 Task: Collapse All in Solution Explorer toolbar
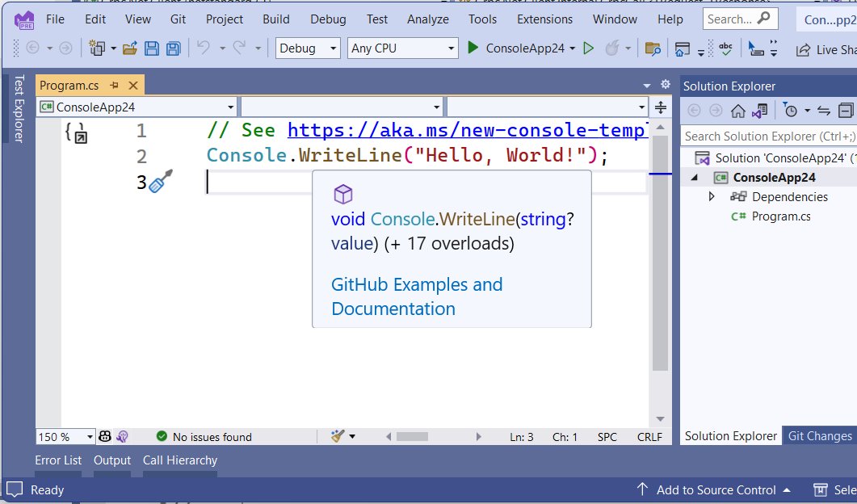tap(846, 111)
